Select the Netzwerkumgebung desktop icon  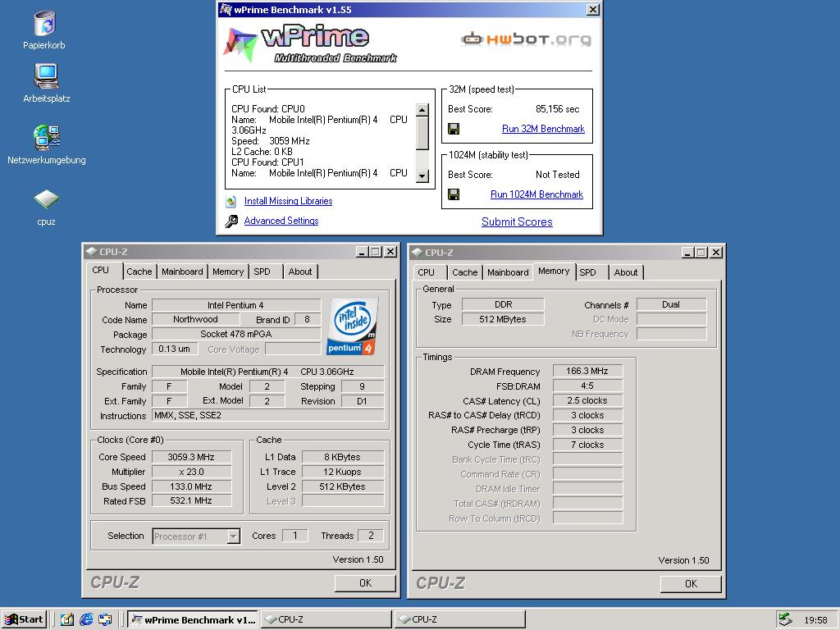click(x=46, y=138)
